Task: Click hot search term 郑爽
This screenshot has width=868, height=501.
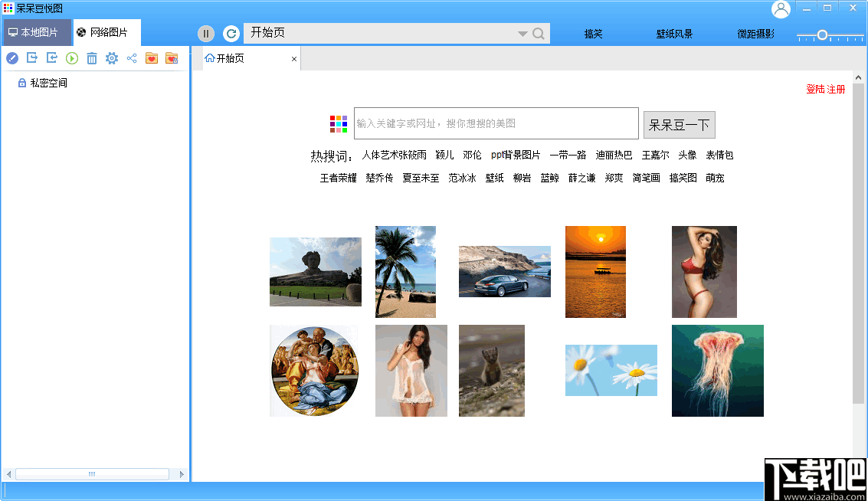Action: coord(614,178)
